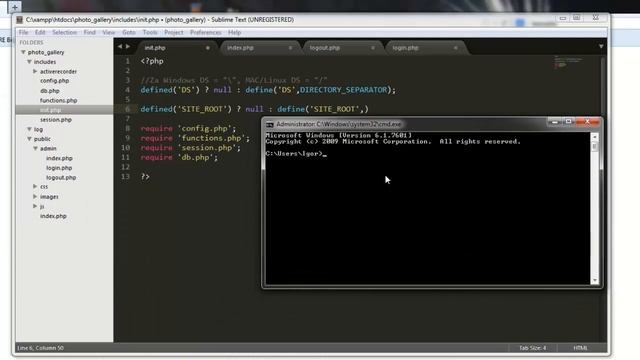Expand the js folder
This screenshot has width=640, height=360.
pyautogui.click(x=35, y=206)
